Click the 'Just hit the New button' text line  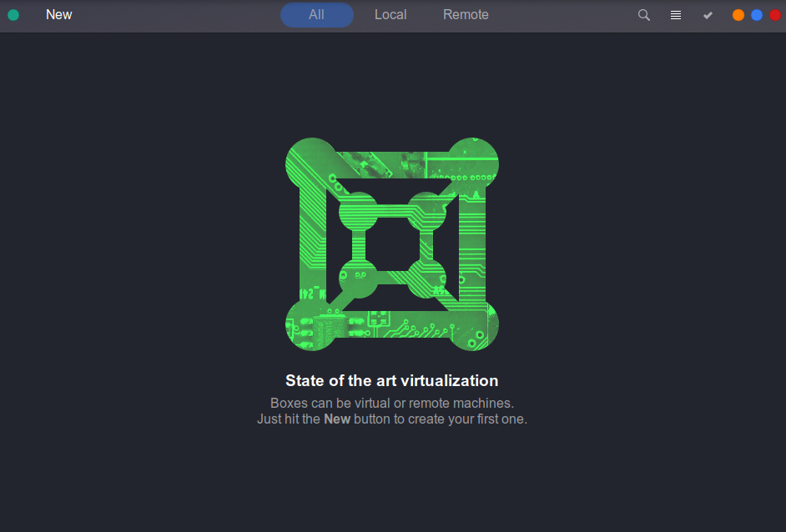(392, 419)
